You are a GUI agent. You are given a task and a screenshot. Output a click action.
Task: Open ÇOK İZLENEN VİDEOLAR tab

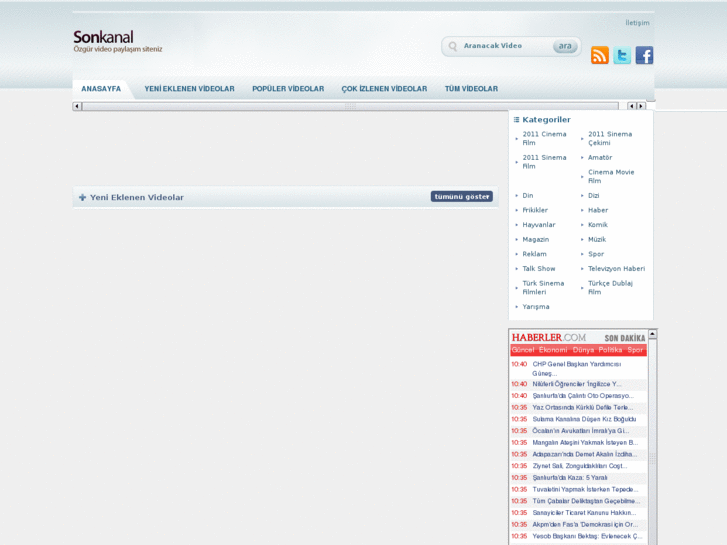[384, 89]
